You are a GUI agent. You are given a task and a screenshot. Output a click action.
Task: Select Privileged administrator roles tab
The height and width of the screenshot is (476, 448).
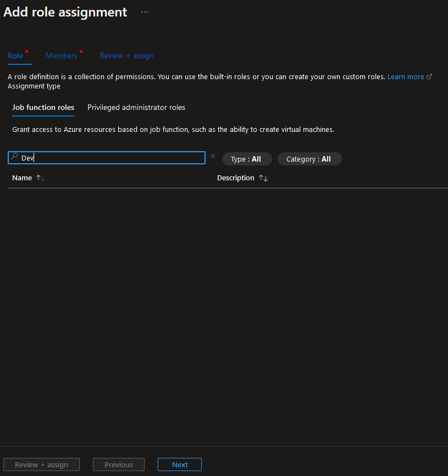pos(136,108)
